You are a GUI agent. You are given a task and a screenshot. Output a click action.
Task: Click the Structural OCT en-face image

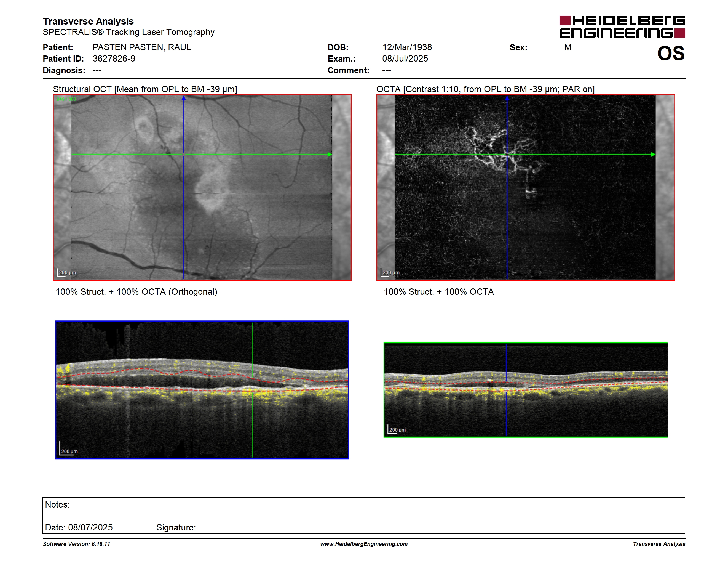coord(202,187)
